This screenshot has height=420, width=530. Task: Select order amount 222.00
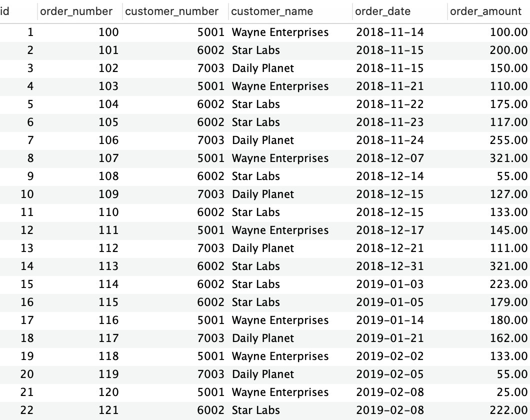508,410
